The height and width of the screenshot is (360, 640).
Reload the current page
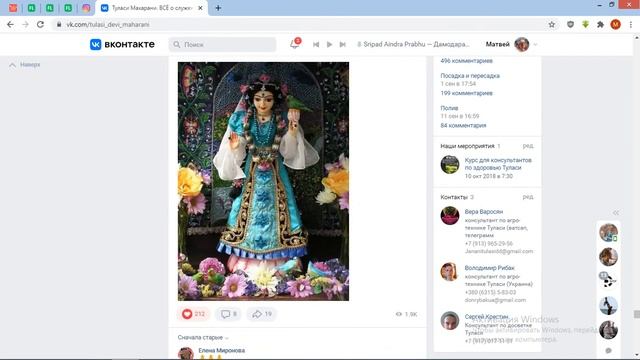[40, 24]
